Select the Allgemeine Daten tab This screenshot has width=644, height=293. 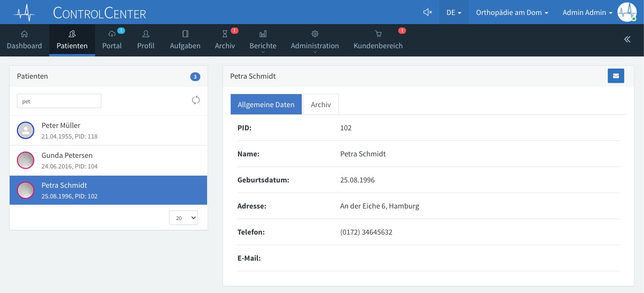click(x=266, y=104)
